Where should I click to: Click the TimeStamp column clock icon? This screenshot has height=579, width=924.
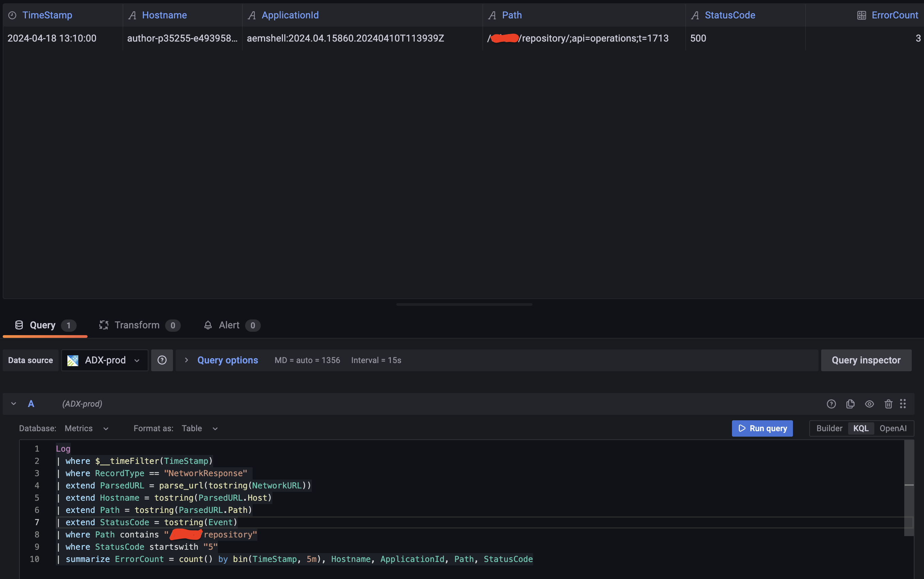(12, 15)
